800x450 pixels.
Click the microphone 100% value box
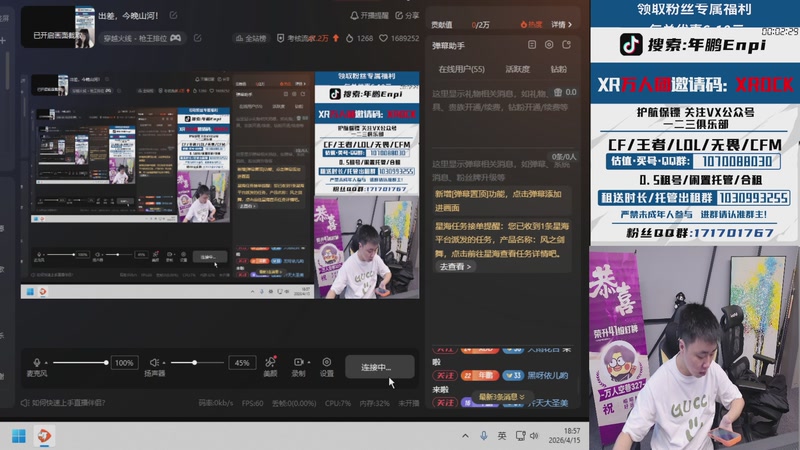(124, 363)
